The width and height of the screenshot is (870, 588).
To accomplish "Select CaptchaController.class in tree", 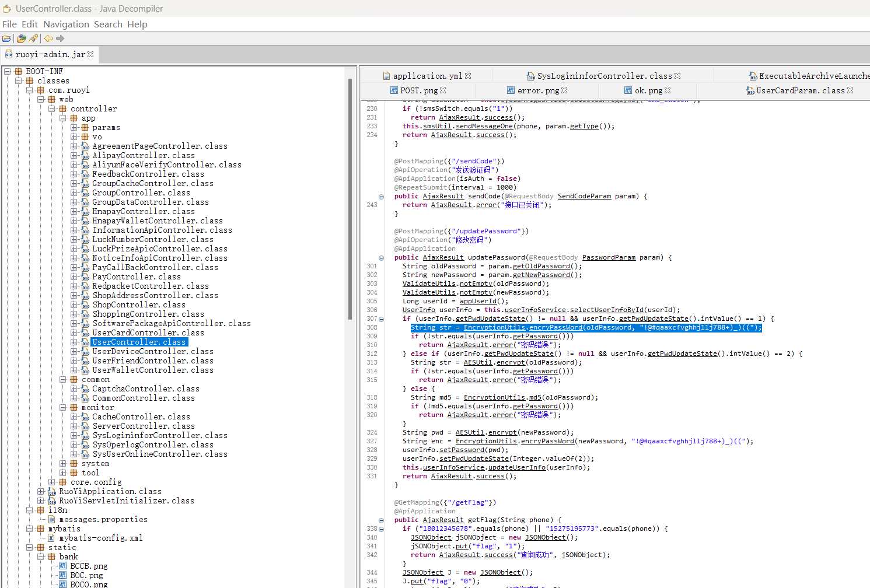I will pos(146,389).
